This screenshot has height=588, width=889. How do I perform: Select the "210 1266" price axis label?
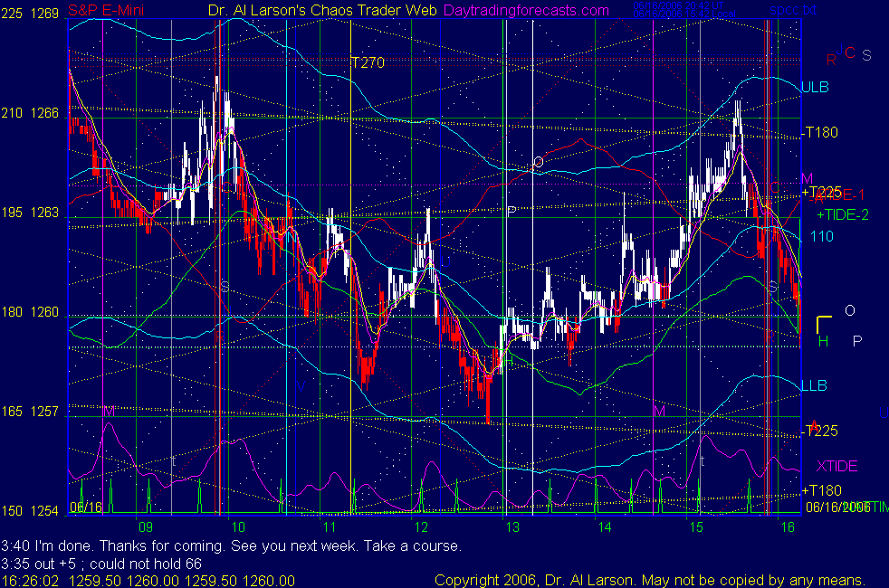tap(30, 113)
